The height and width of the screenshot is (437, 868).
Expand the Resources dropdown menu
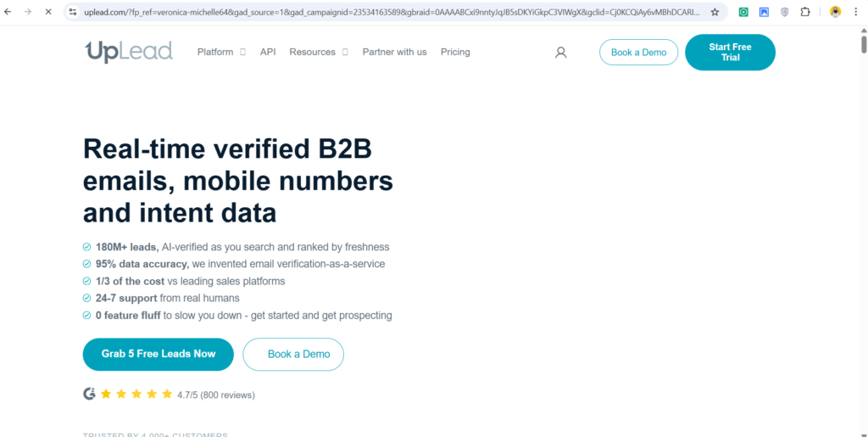coord(318,52)
